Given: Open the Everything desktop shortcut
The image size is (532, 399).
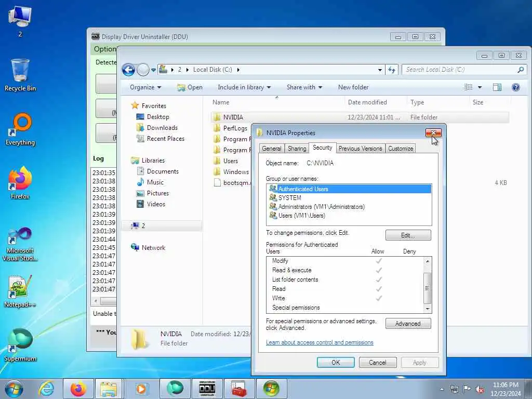Looking at the screenshot, I should point(20,129).
